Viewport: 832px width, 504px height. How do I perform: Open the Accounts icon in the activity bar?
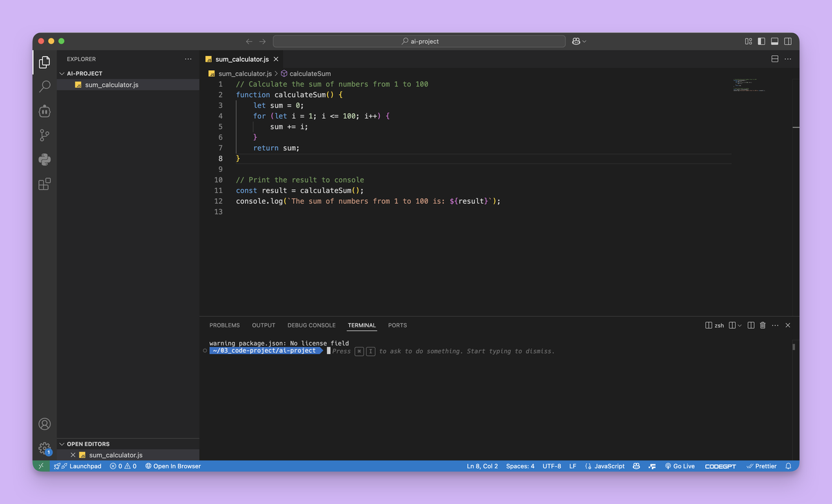[x=44, y=423]
